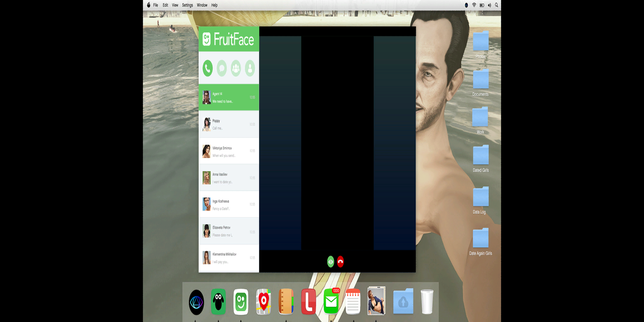Open the Calls tab phone icon

tap(208, 68)
